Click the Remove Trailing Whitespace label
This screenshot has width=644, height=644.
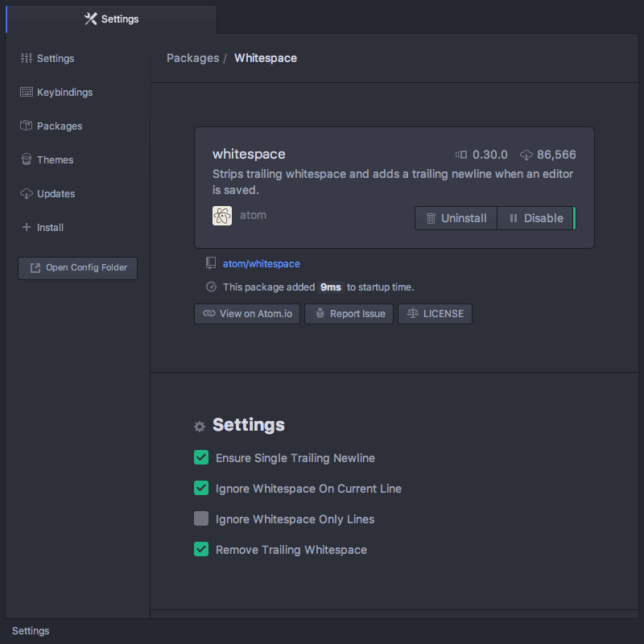(291, 550)
